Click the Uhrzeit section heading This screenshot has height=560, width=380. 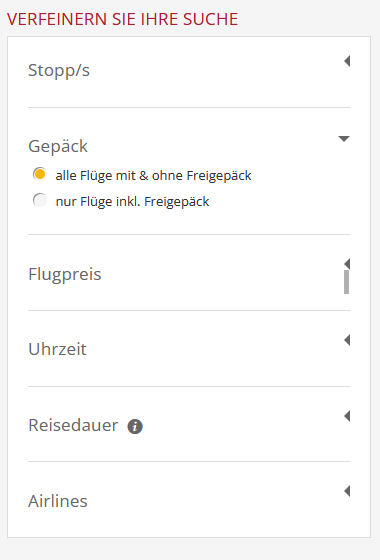point(57,349)
